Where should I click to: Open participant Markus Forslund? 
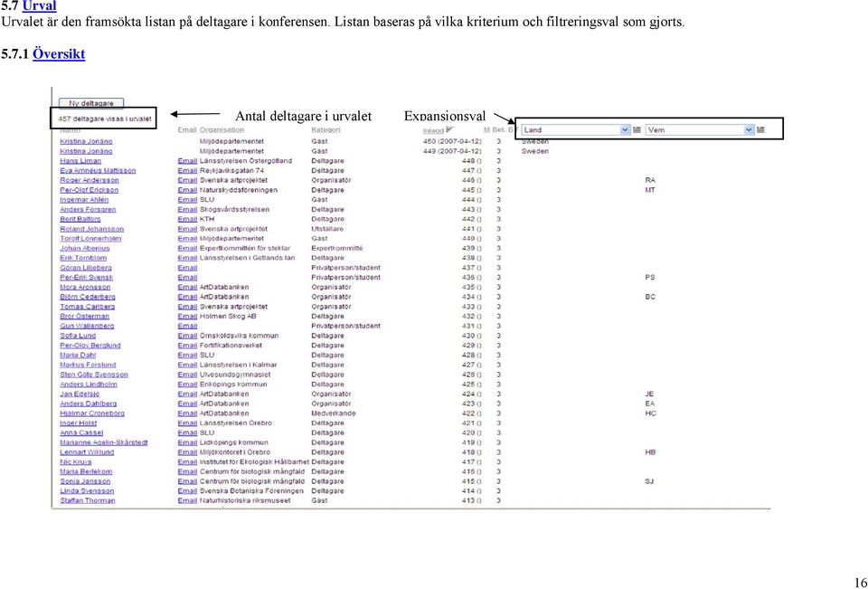pyautogui.click(x=88, y=365)
